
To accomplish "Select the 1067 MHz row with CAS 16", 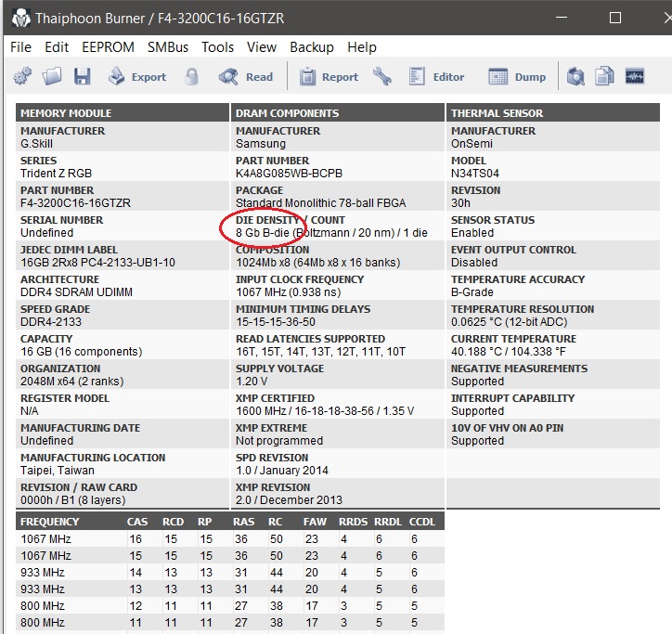I will (230, 538).
